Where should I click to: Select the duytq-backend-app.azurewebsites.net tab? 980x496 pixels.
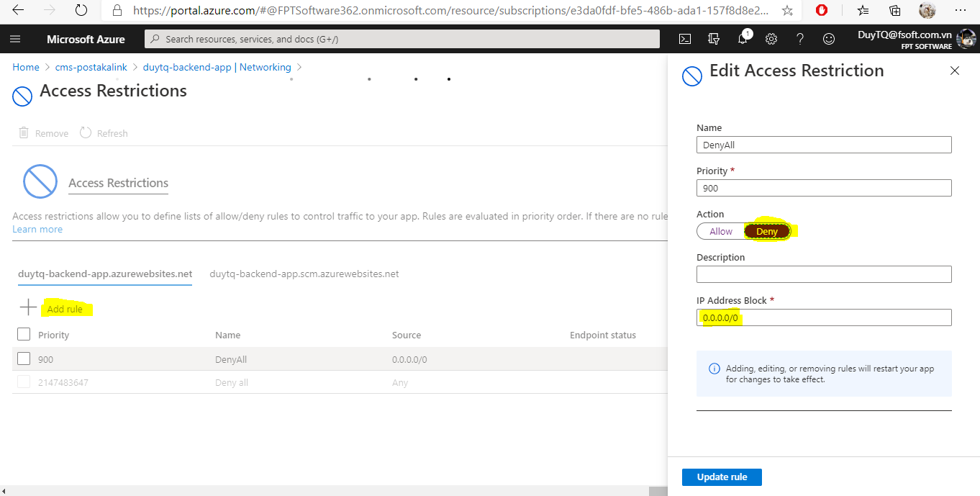(x=105, y=274)
